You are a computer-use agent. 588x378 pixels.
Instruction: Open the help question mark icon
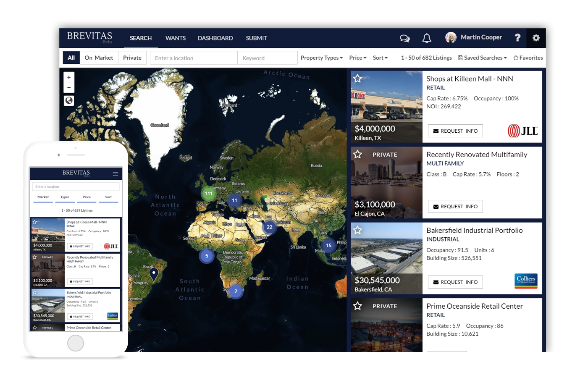(517, 38)
